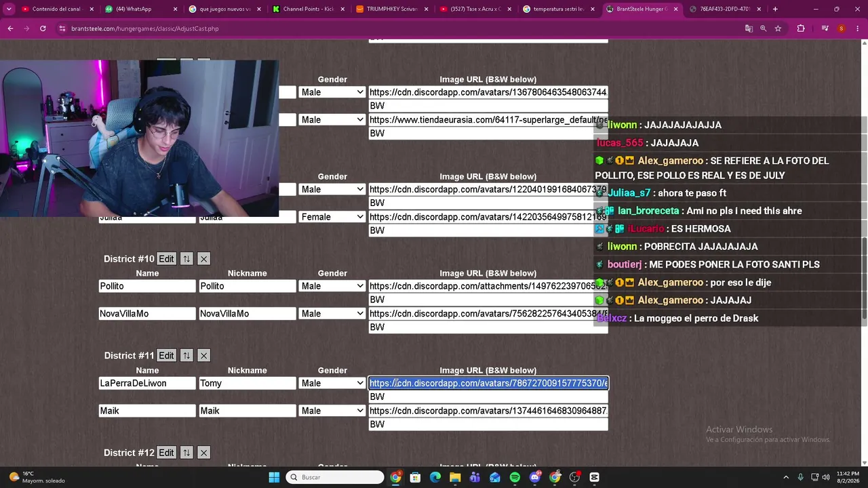
Task: Click the Edit button for District #12
Action: click(166, 453)
